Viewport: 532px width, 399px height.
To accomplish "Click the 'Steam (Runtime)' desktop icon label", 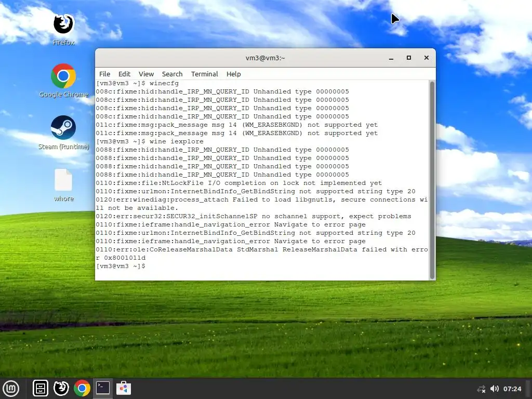I will pos(63,147).
